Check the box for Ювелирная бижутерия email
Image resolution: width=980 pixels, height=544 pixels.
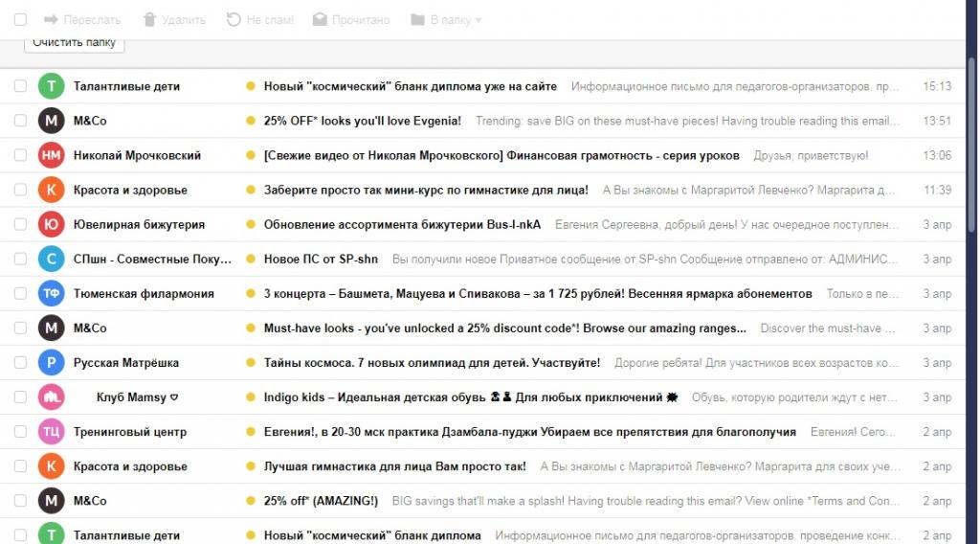(x=20, y=224)
